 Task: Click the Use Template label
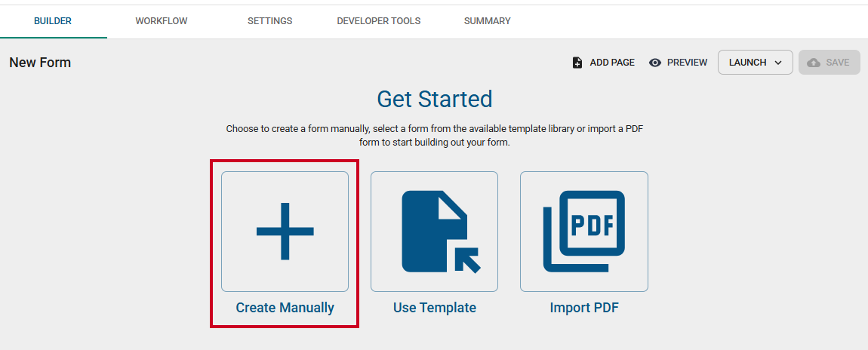point(435,308)
